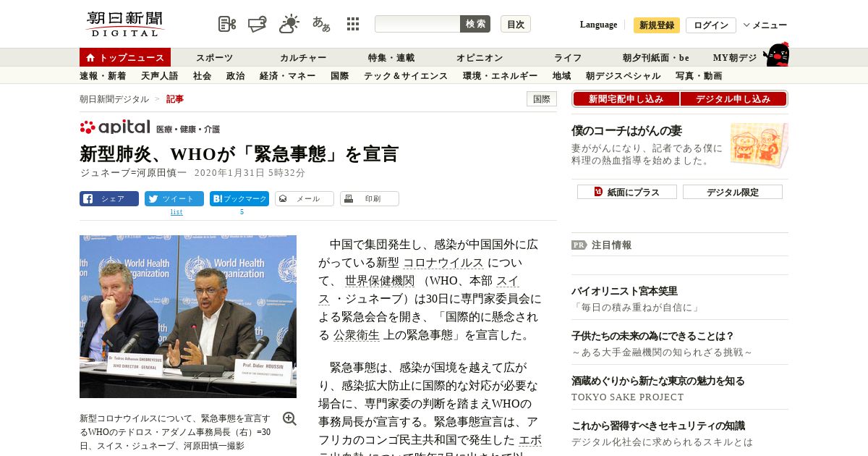Screen dimensions: 868x456
Task: Select 写真・動画 submenu item
Action: (x=699, y=75)
